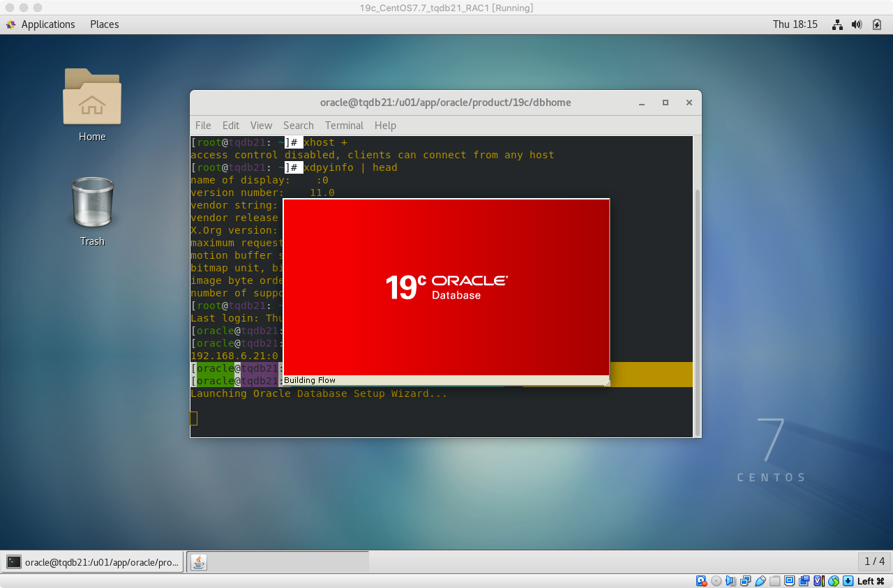Viewport: 893px width, 588px height.
Task: Click the terminal cursor box
Action: coord(194,419)
